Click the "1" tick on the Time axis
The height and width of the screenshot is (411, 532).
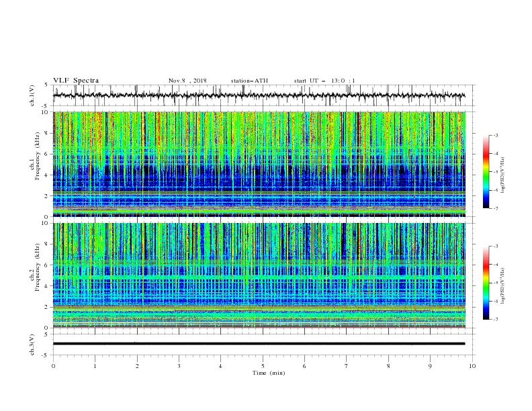pos(95,366)
